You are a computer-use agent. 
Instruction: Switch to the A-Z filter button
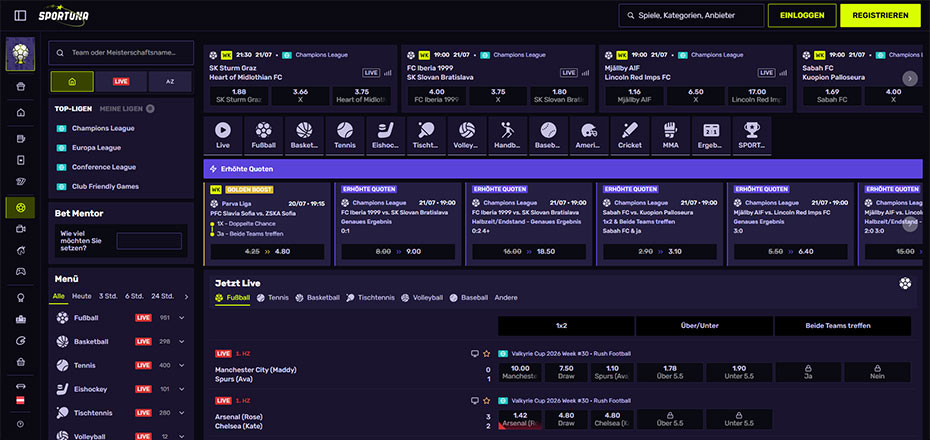pos(170,82)
